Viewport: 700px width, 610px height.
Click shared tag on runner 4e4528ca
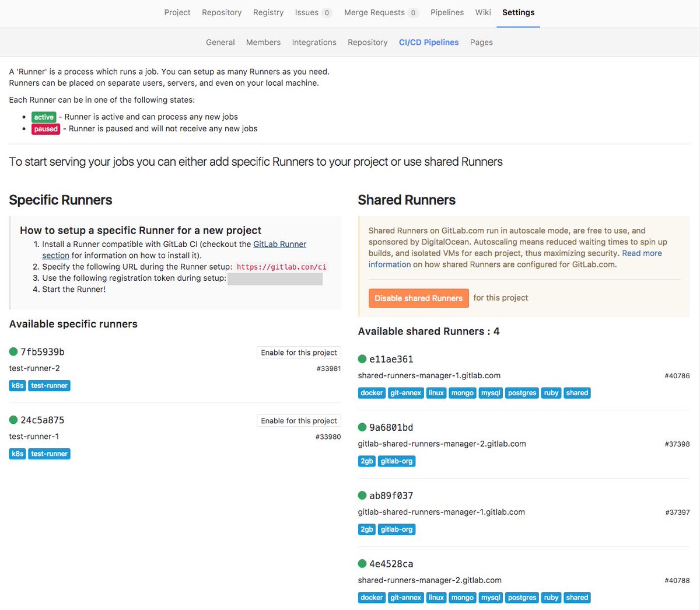[577, 598]
